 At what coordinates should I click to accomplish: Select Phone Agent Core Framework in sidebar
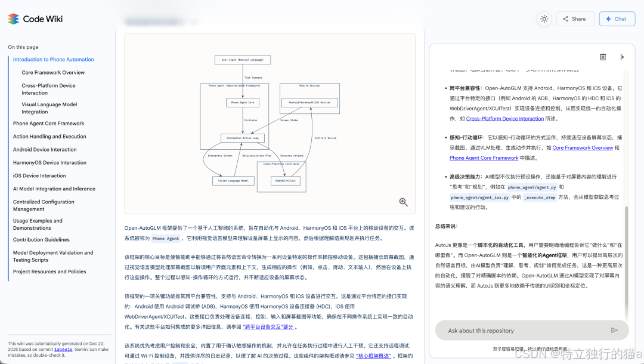tap(48, 124)
